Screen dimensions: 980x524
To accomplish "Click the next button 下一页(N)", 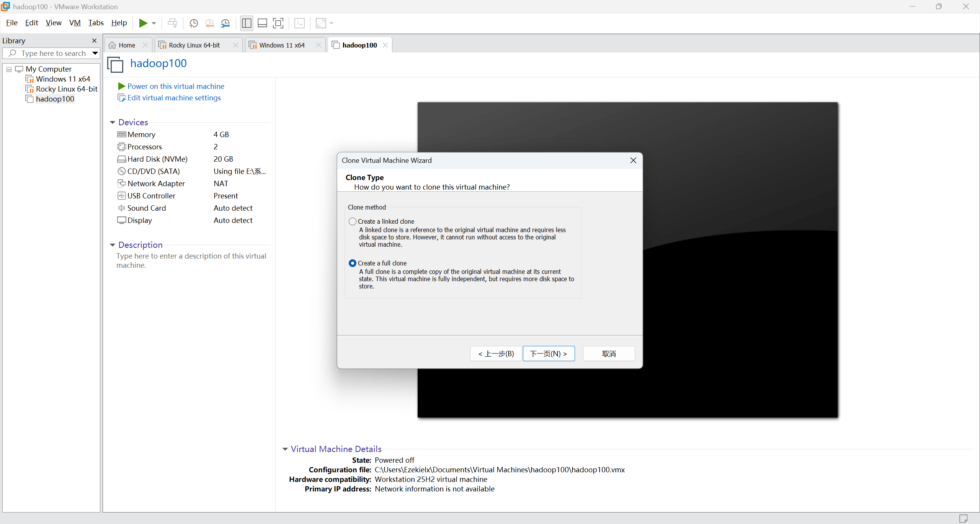I will click(549, 354).
